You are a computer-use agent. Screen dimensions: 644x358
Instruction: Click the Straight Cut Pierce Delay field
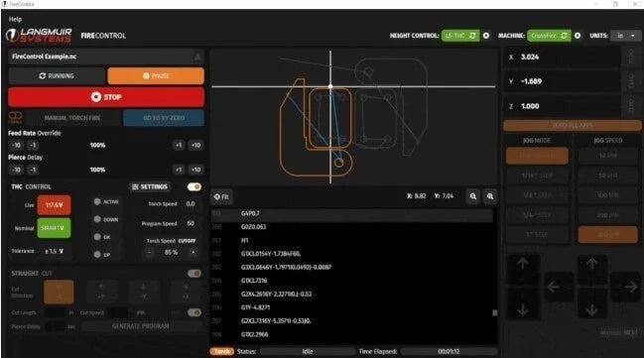[x=55, y=327]
